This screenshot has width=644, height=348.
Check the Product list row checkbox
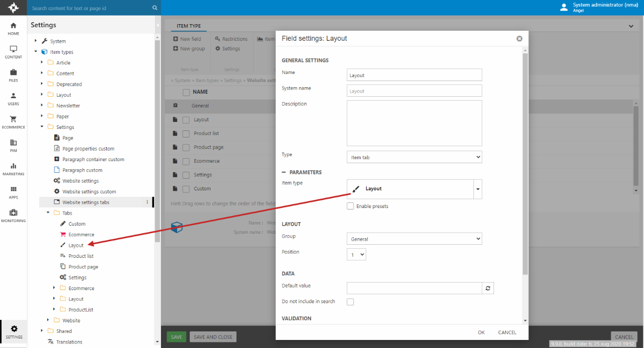[186, 133]
